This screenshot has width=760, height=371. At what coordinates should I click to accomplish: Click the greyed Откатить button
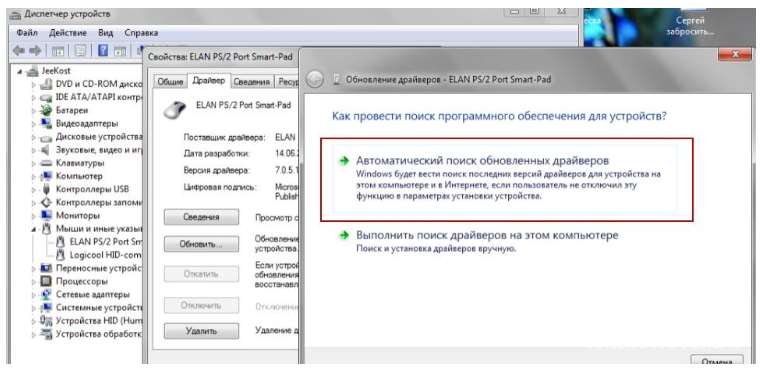tap(202, 274)
